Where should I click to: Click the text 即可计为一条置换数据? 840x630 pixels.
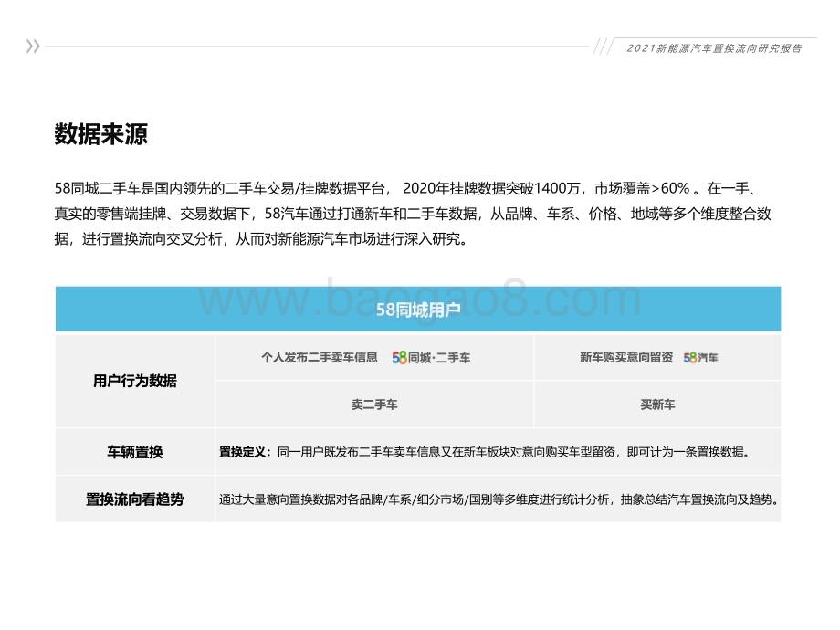click(688, 452)
